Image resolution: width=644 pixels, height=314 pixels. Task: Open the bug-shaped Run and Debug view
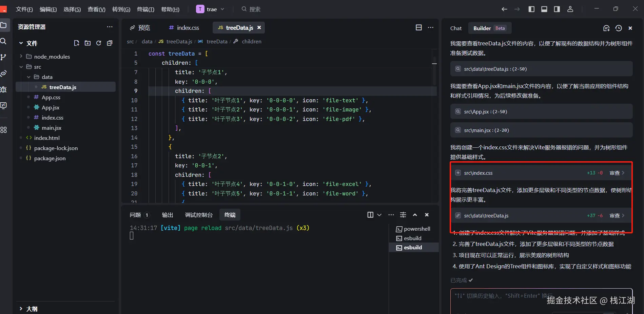click(x=3, y=89)
